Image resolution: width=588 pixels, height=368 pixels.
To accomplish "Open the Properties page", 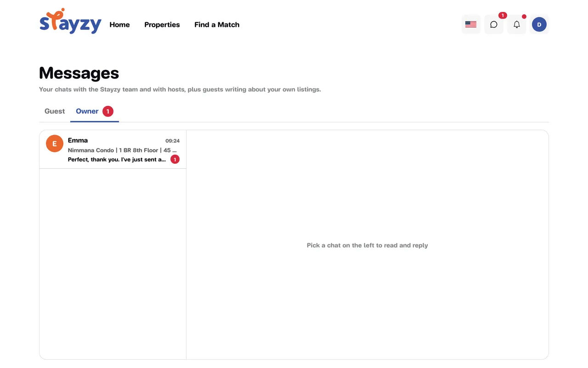I will coord(162,25).
